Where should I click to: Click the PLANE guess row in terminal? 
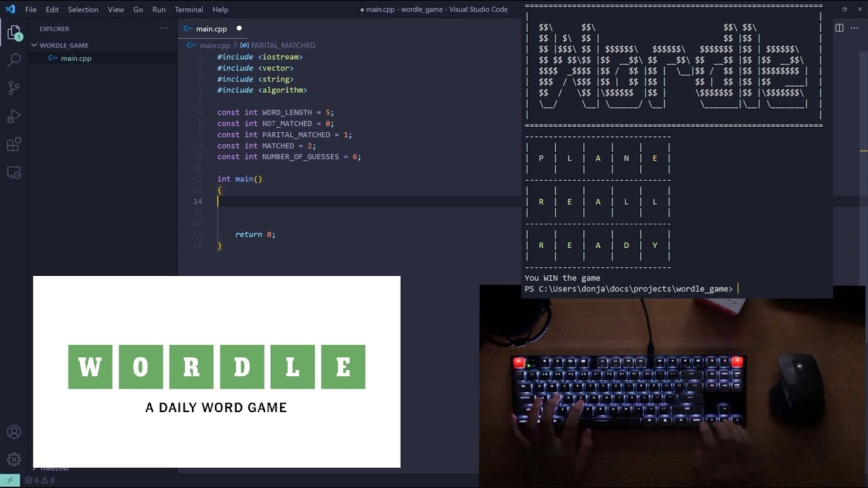pyautogui.click(x=597, y=158)
